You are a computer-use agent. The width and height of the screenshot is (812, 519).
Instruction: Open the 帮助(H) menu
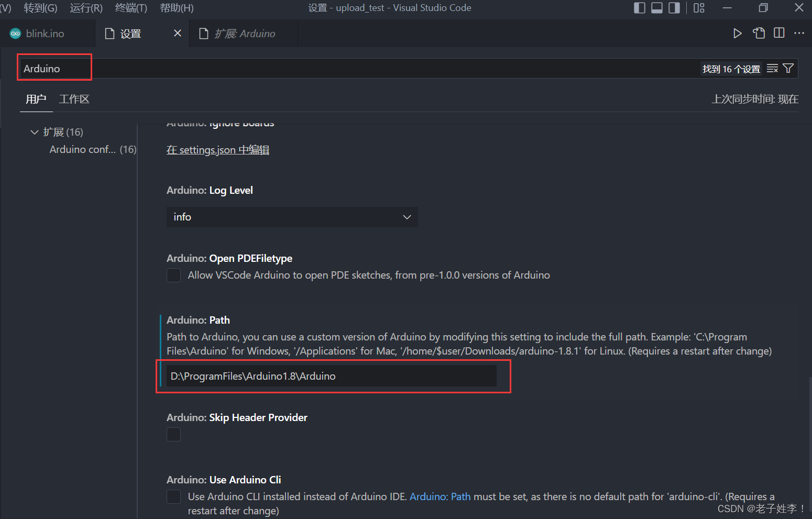point(177,8)
